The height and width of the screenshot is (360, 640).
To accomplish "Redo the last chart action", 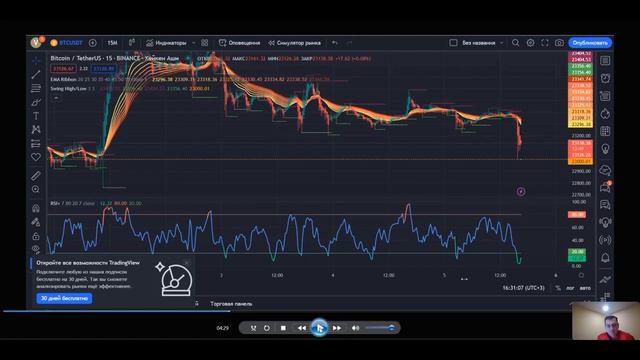I will (349, 42).
